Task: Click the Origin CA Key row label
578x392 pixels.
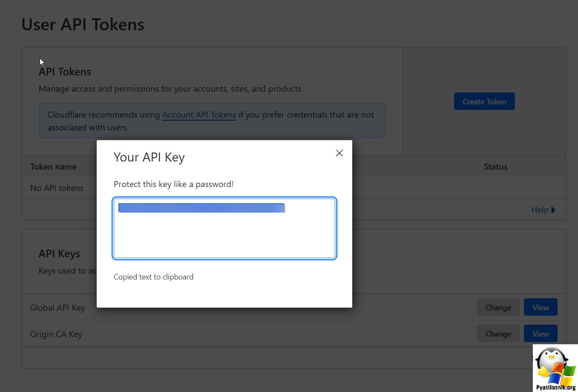Action: (x=56, y=334)
